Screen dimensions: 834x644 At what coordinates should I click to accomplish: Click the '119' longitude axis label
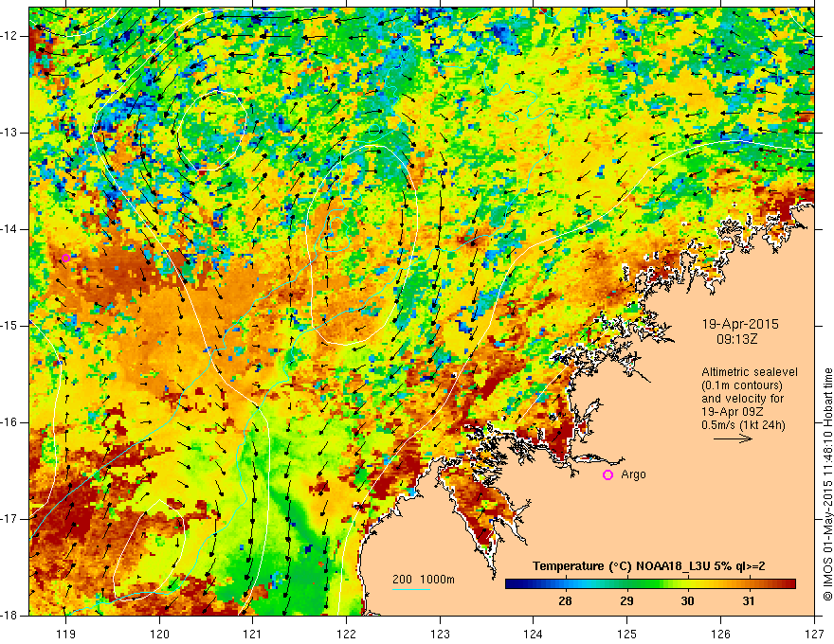coord(65,634)
